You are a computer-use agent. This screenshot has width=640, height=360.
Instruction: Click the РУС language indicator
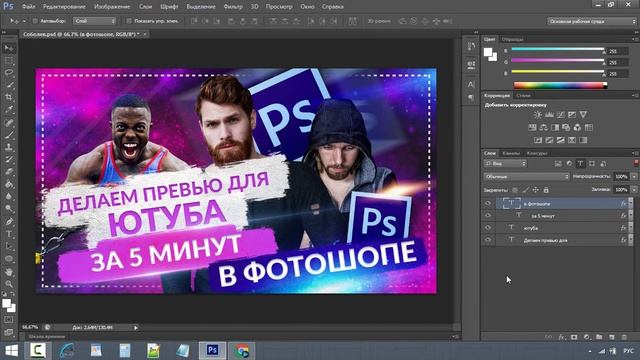(x=629, y=351)
